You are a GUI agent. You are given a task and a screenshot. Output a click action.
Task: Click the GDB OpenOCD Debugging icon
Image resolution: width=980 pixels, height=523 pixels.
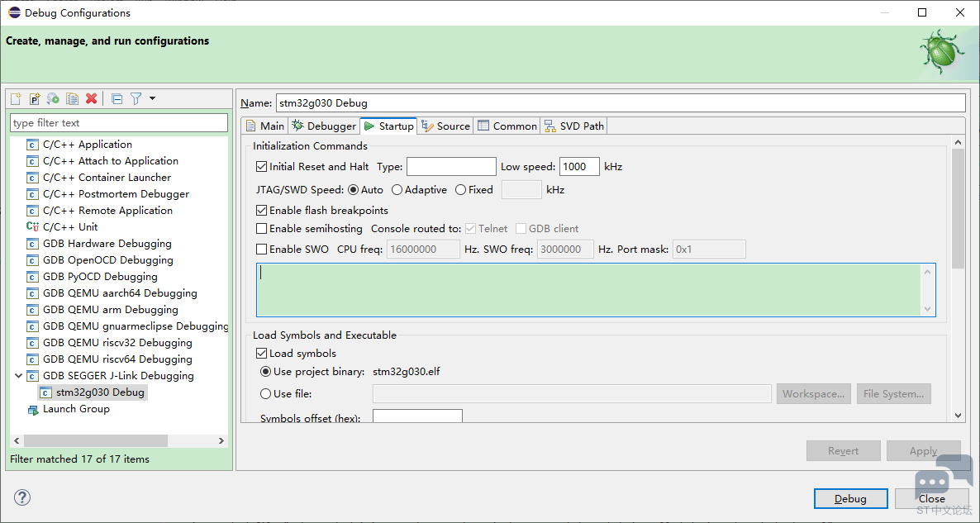click(x=32, y=260)
